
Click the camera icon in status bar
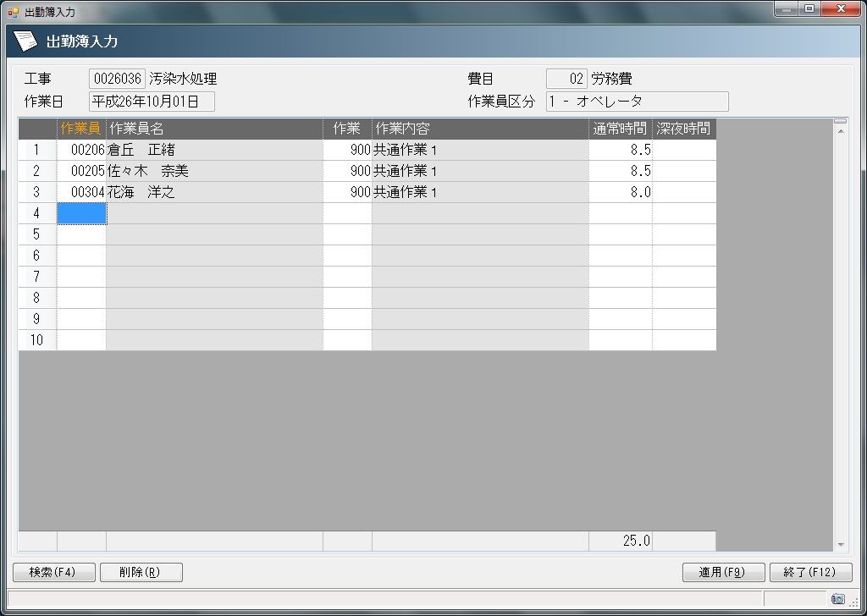pos(837,599)
